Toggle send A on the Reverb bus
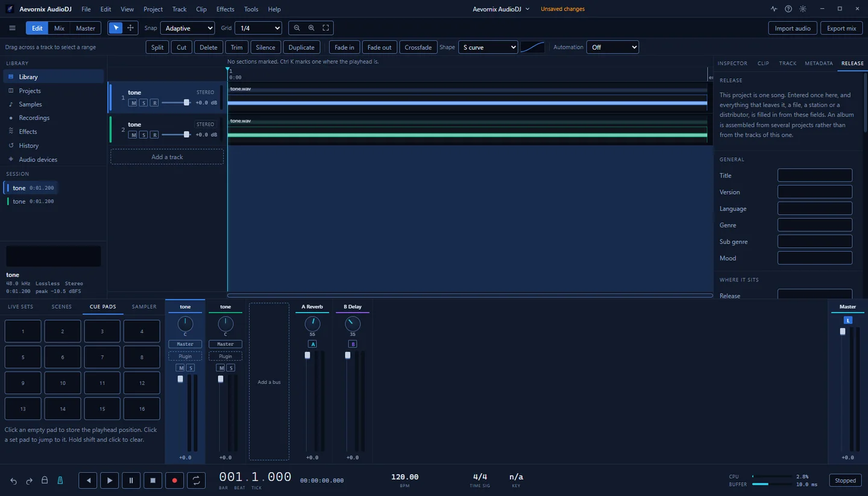The image size is (868, 496). point(312,344)
